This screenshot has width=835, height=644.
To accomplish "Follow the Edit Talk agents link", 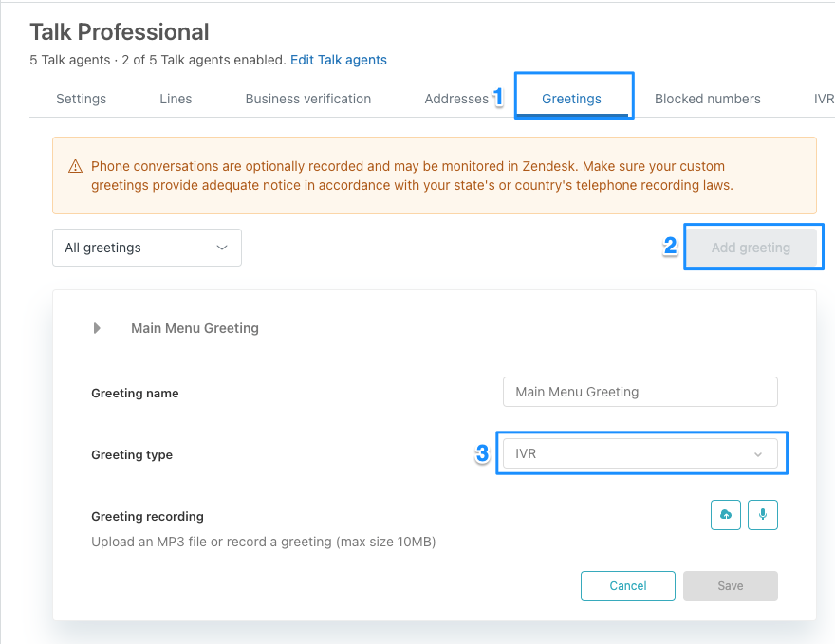I will [339, 60].
